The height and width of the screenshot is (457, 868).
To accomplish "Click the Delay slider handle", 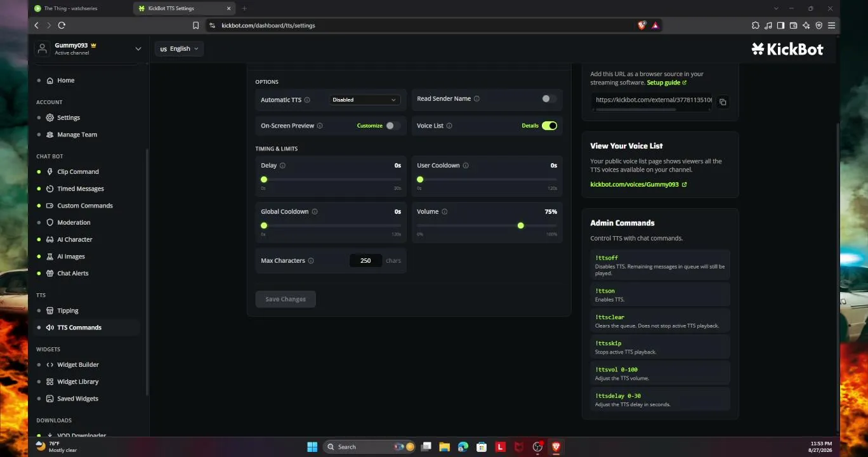I will pyautogui.click(x=264, y=180).
